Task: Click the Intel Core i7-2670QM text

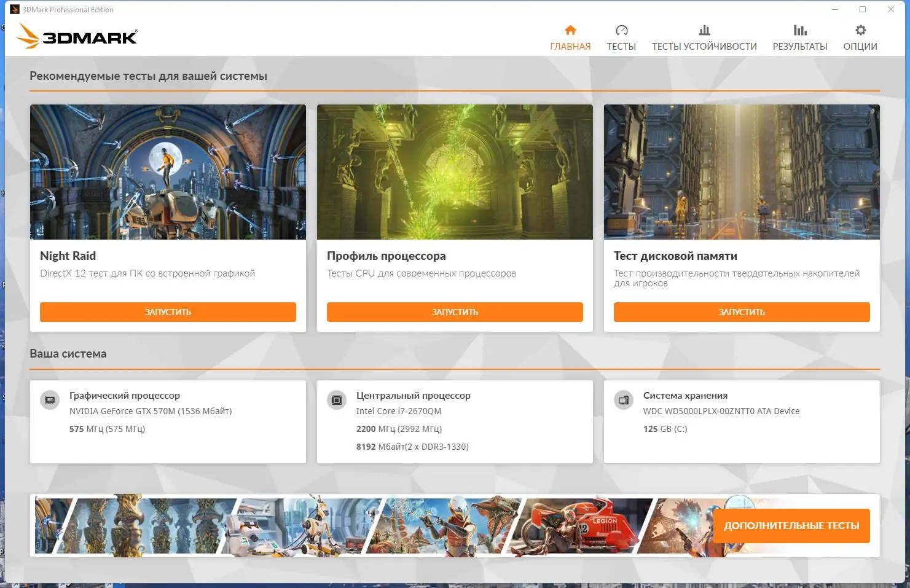Action: coord(399,411)
